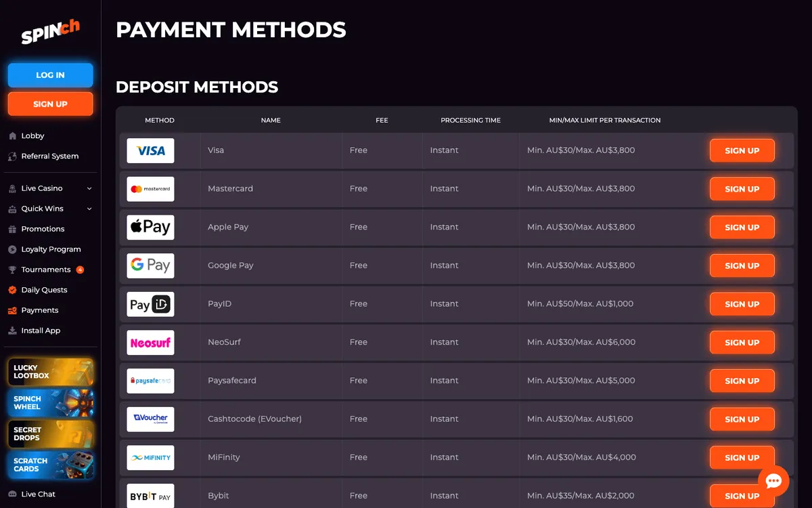The width and height of the screenshot is (812, 508).
Task: Click the Referral System icon
Action: click(12, 156)
